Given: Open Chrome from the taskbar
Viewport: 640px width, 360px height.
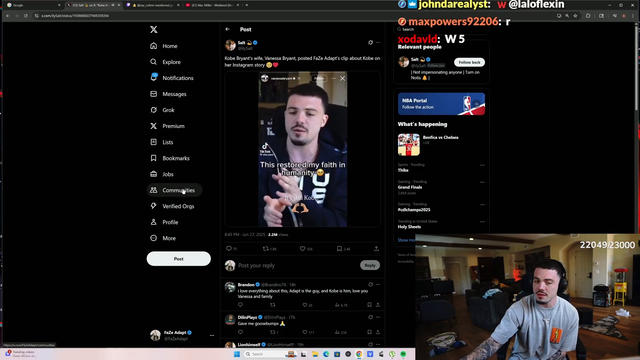Looking at the screenshot, I should 359,354.
